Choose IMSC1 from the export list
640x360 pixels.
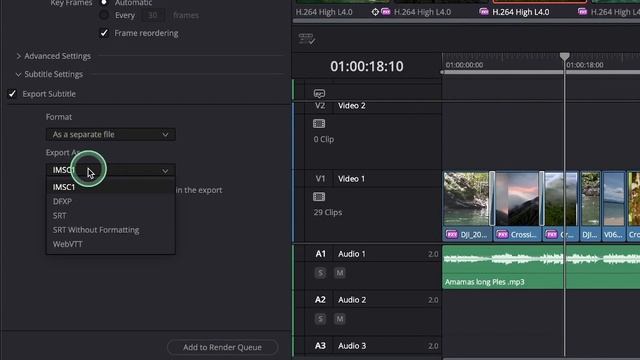111,187
